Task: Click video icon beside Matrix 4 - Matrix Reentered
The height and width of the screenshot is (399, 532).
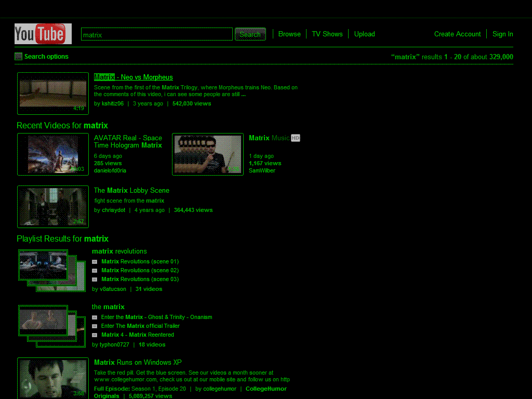Action: coord(95,335)
